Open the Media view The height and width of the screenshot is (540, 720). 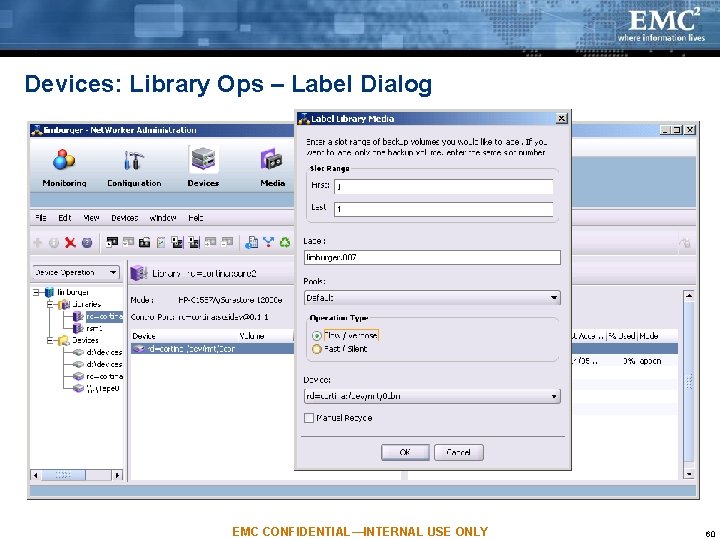click(272, 168)
